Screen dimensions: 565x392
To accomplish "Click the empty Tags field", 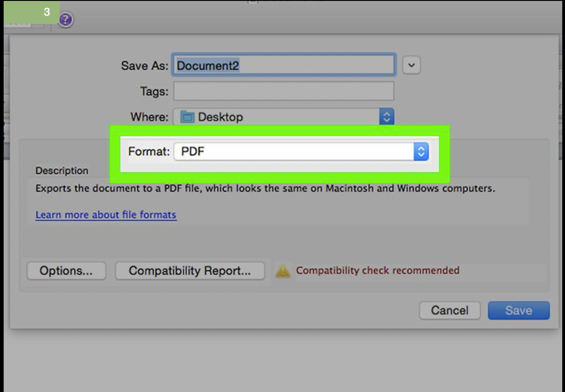I will pos(284,91).
